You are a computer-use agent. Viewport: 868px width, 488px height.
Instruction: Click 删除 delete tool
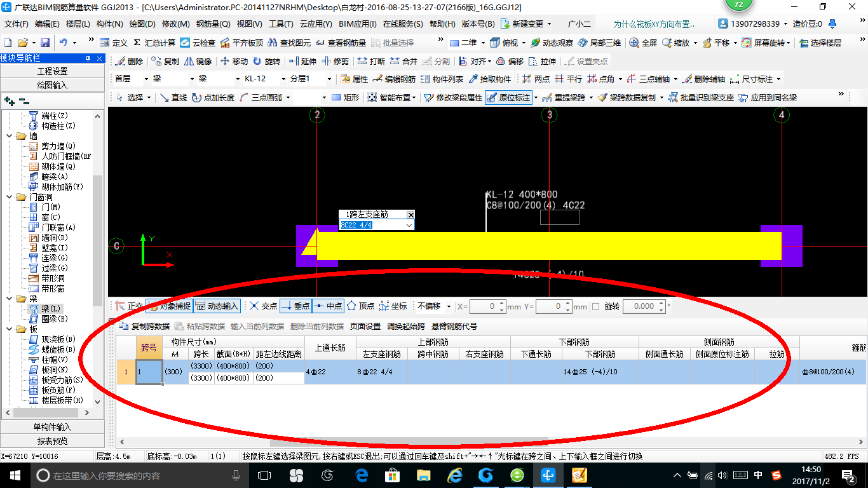129,61
